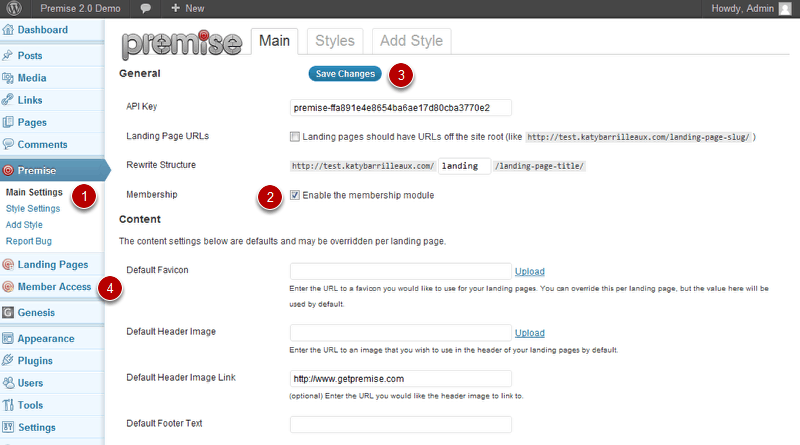This screenshot has width=800, height=445.
Task: Switch to the Main tab
Action: click(274, 41)
